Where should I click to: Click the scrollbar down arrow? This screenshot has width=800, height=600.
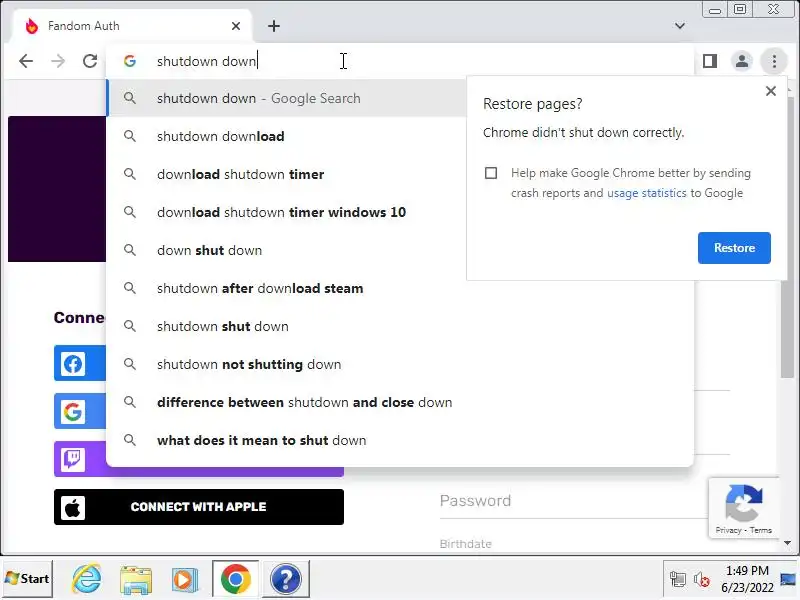tap(787, 543)
